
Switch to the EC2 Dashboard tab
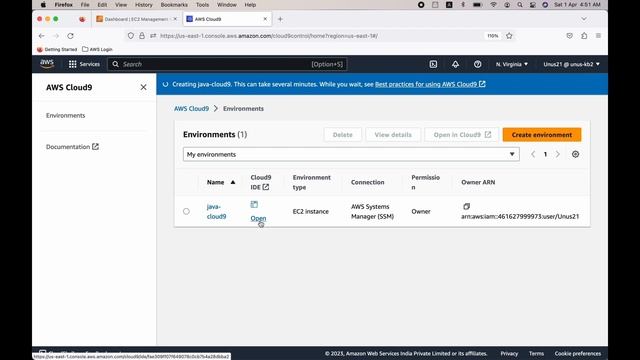click(136, 19)
